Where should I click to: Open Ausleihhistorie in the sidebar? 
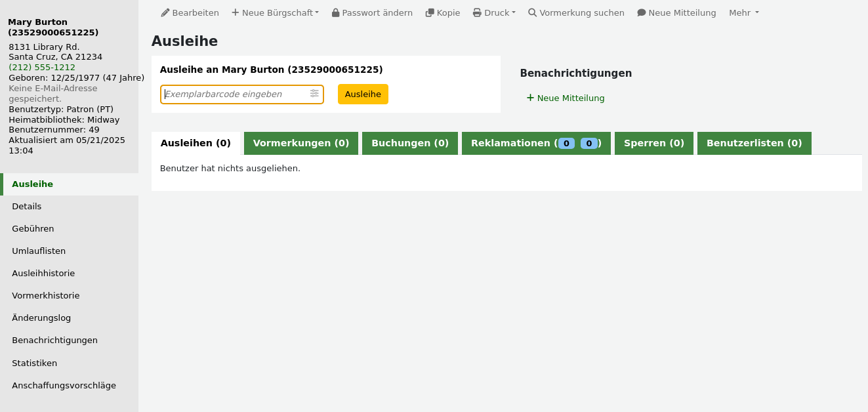pyautogui.click(x=69, y=274)
